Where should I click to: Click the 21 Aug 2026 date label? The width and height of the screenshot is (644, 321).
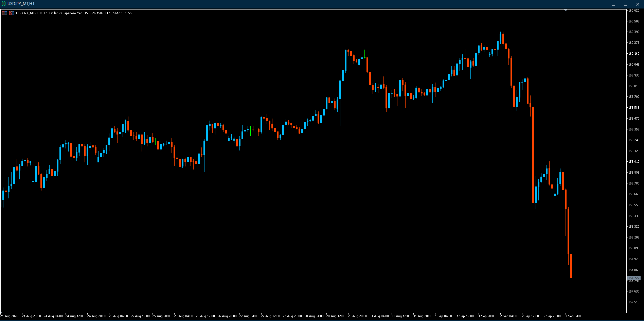tap(9, 316)
